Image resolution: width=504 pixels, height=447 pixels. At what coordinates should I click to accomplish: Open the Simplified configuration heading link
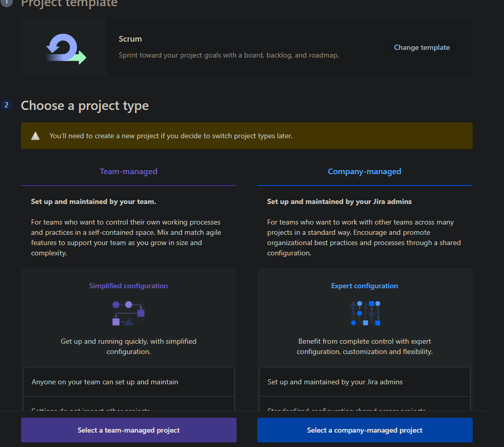coord(128,286)
